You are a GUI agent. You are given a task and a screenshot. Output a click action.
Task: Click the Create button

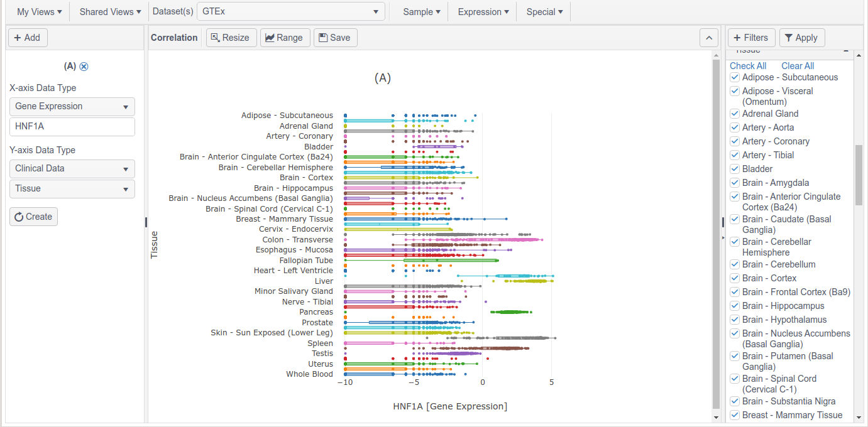click(34, 217)
